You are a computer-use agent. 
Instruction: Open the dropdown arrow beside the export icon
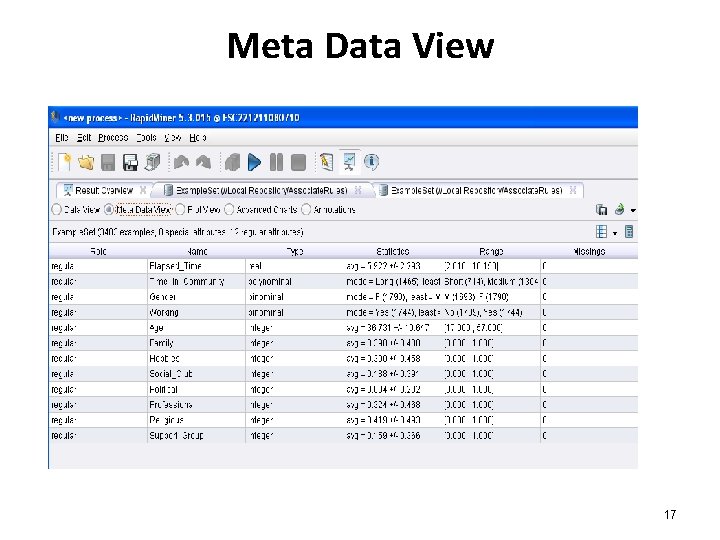[633, 210]
